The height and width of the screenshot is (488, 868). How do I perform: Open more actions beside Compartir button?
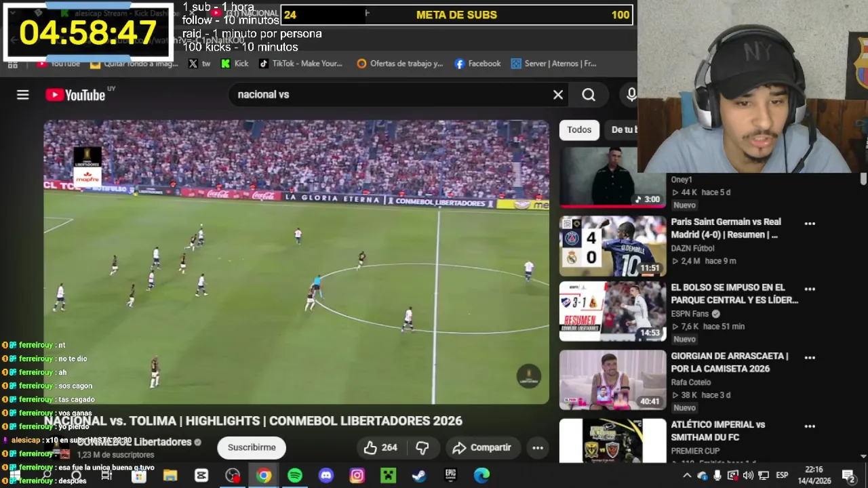point(538,447)
